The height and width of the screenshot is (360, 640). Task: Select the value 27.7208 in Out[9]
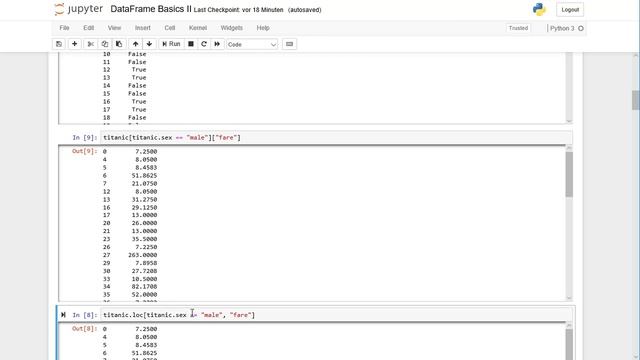[144, 271]
